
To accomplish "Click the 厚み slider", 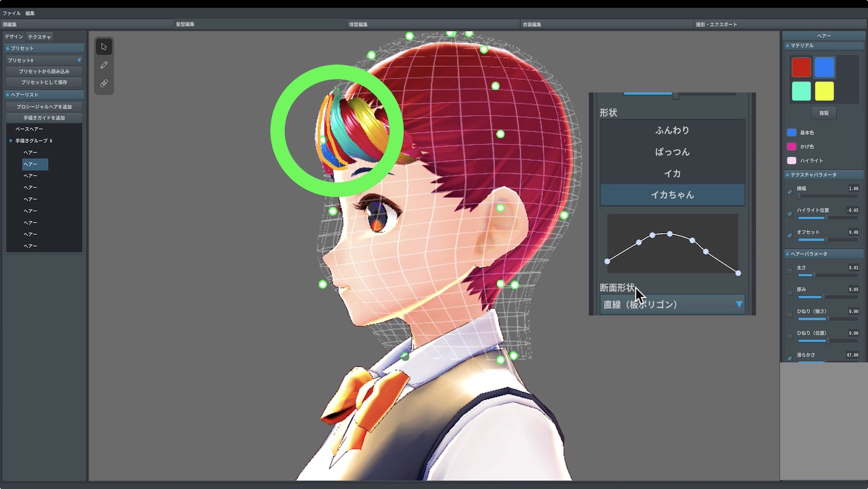I will pyautogui.click(x=828, y=296).
